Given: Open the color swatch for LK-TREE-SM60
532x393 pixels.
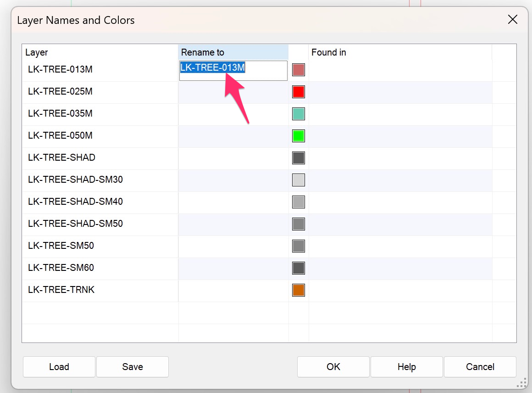Looking at the screenshot, I should [x=298, y=268].
